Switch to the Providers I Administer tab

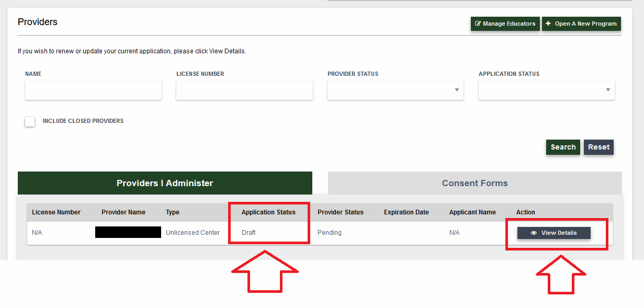[165, 183]
